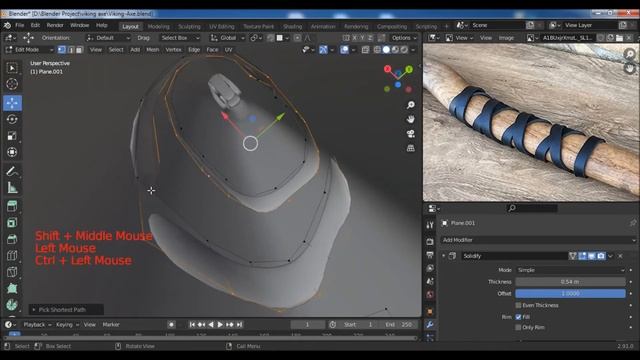Enable face select mode
640x360 pixels.
point(79,50)
